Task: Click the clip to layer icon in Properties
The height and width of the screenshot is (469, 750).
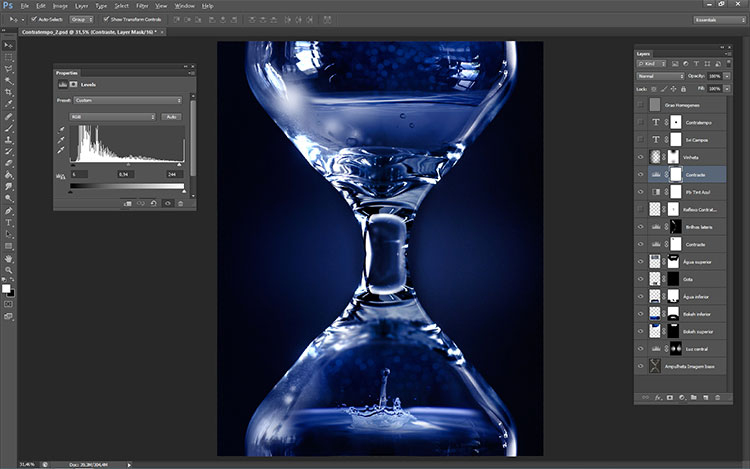Action: 127,203
